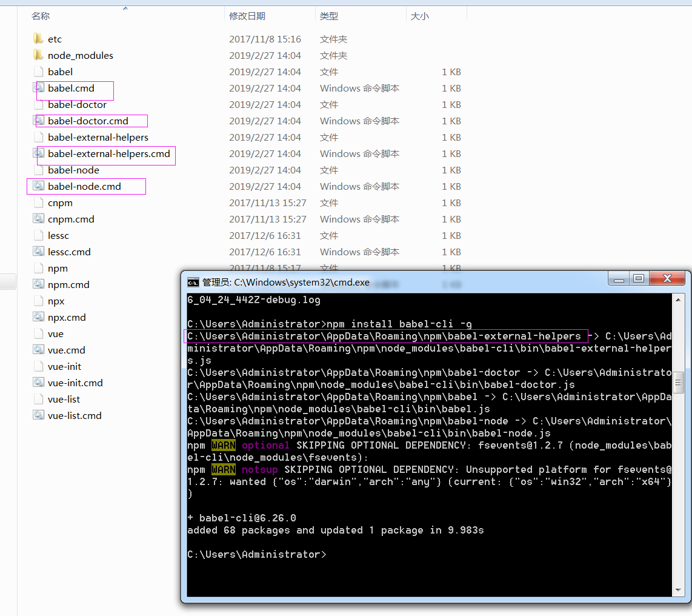The width and height of the screenshot is (692, 616).
Task: Click the npm.cmd script icon
Action: [38, 284]
